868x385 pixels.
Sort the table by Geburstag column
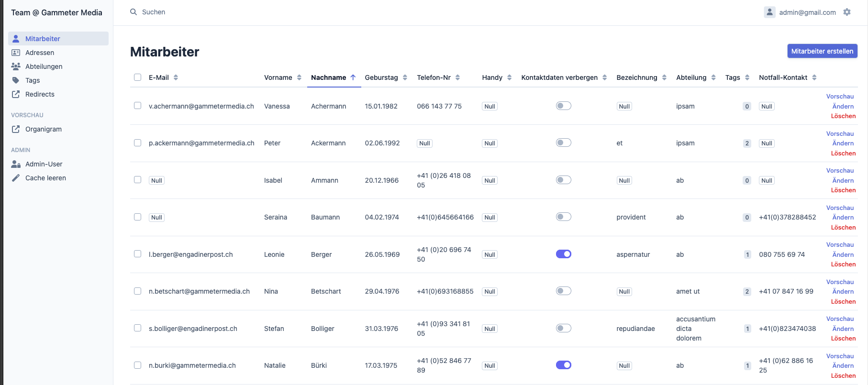[x=405, y=77]
